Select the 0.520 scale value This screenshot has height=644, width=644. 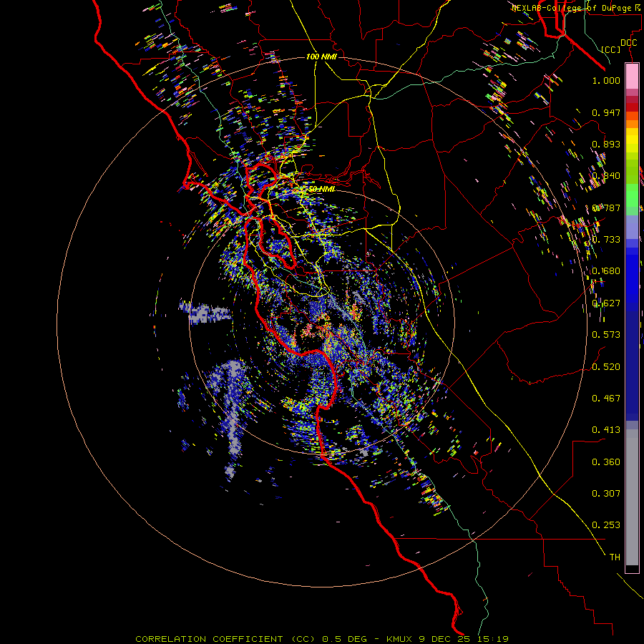tap(606, 367)
